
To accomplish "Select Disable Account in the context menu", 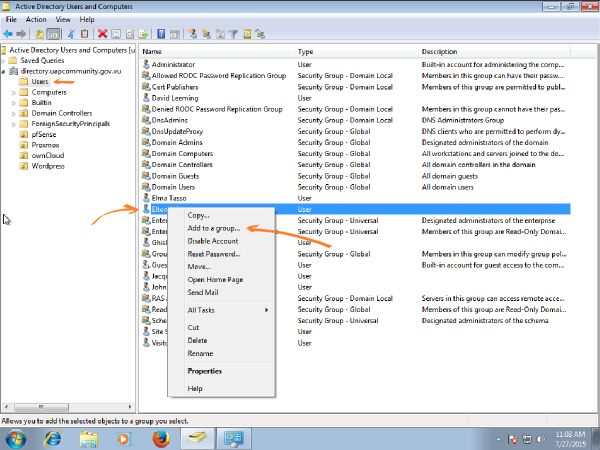I will (x=222, y=241).
